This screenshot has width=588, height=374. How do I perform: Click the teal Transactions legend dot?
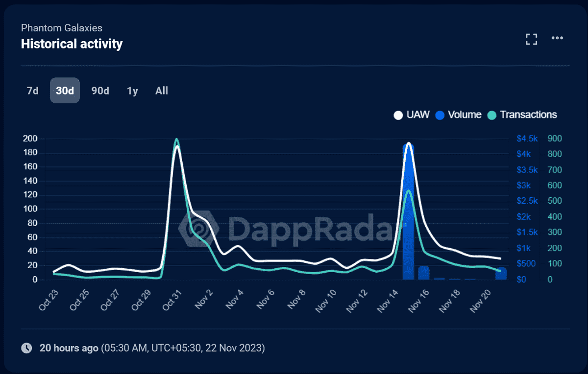click(492, 115)
